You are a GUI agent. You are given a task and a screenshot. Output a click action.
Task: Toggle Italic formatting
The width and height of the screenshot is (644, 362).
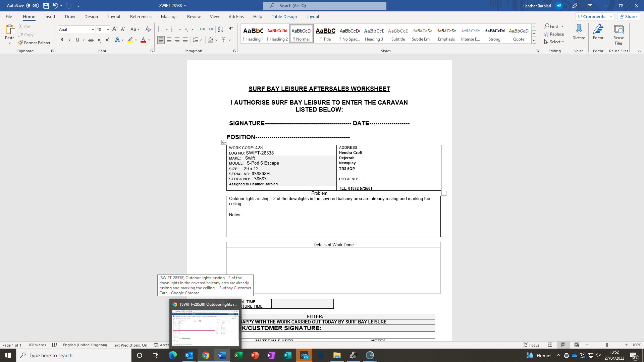[x=69, y=40]
